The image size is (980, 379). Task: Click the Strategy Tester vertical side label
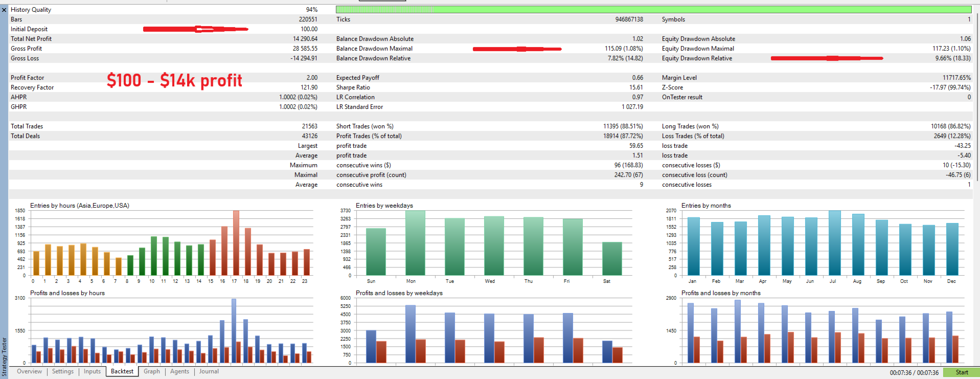coord(5,356)
